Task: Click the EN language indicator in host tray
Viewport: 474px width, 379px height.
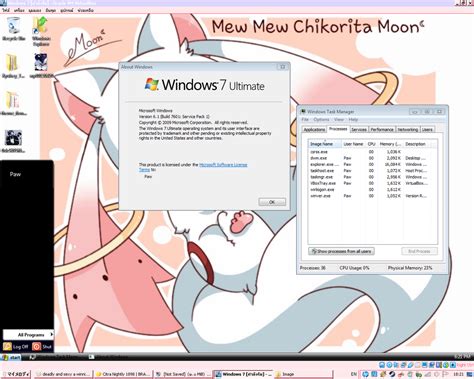Action: (354, 375)
